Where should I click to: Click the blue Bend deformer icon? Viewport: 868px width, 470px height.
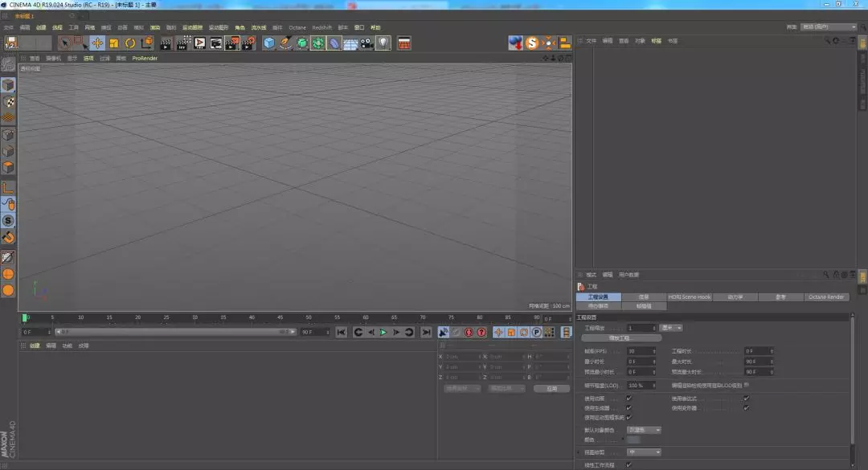coord(334,43)
